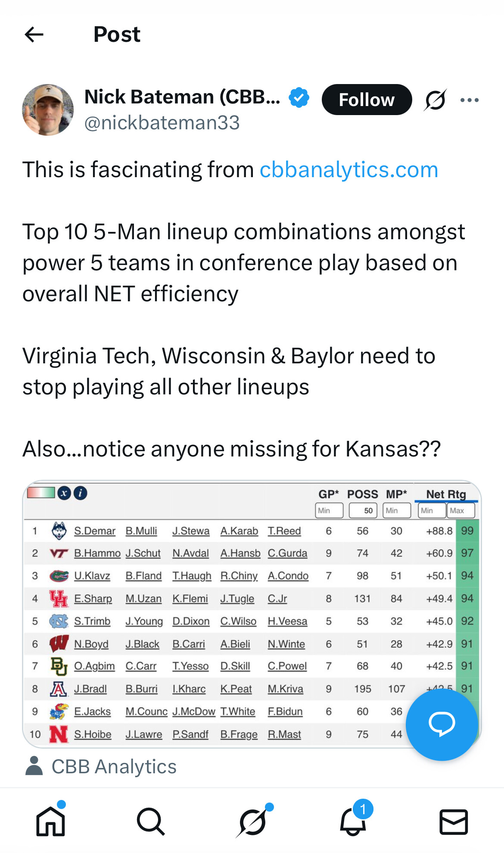Open Notifications bell with badge
Image resolution: width=504 pixels, height=853 pixels.
pyautogui.click(x=353, y=821)
